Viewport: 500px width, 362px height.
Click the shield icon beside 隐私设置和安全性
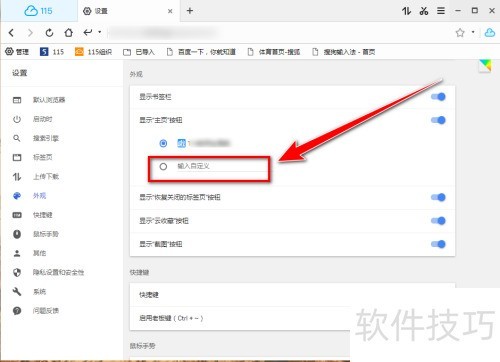[17, 272]
